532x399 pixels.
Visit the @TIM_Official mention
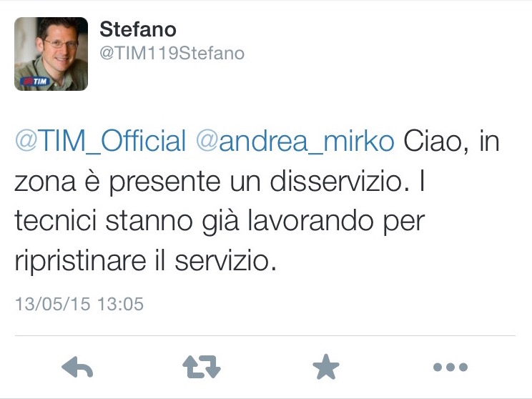100,141
